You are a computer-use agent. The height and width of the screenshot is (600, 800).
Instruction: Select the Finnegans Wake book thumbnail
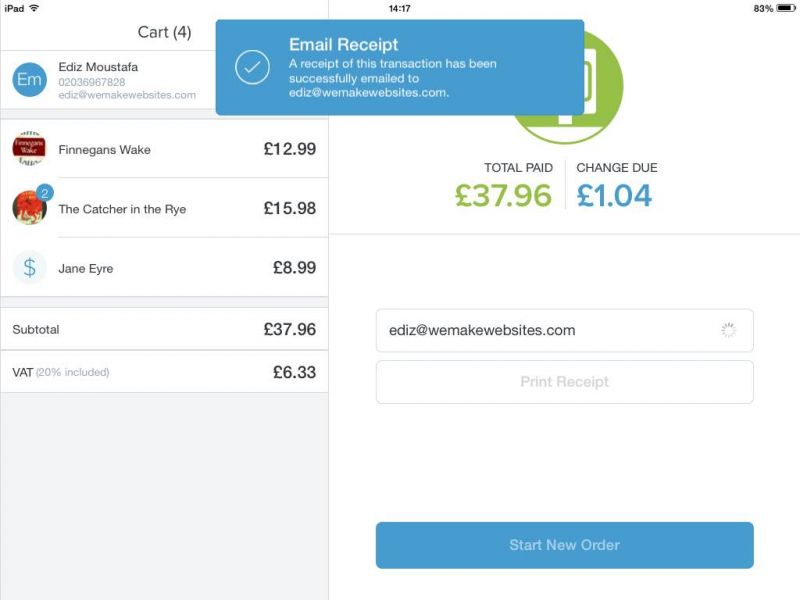click(x=29, y=148)
